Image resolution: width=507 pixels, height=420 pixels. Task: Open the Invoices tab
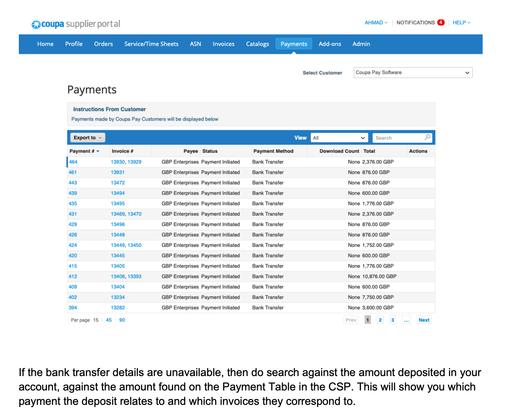(224, 44)
